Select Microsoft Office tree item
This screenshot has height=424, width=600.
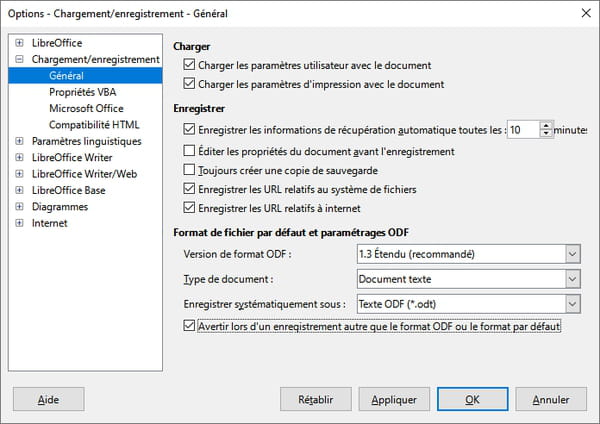click(86, 109)
